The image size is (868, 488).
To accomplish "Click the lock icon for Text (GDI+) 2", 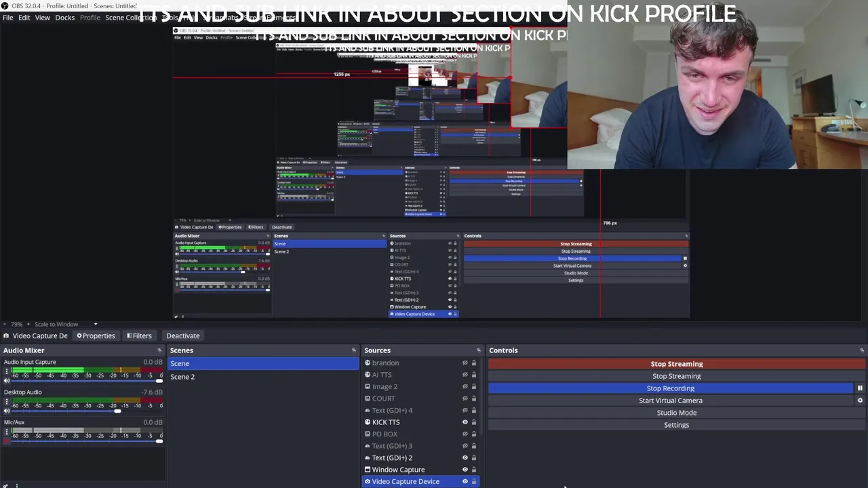I will click(474, 458).
